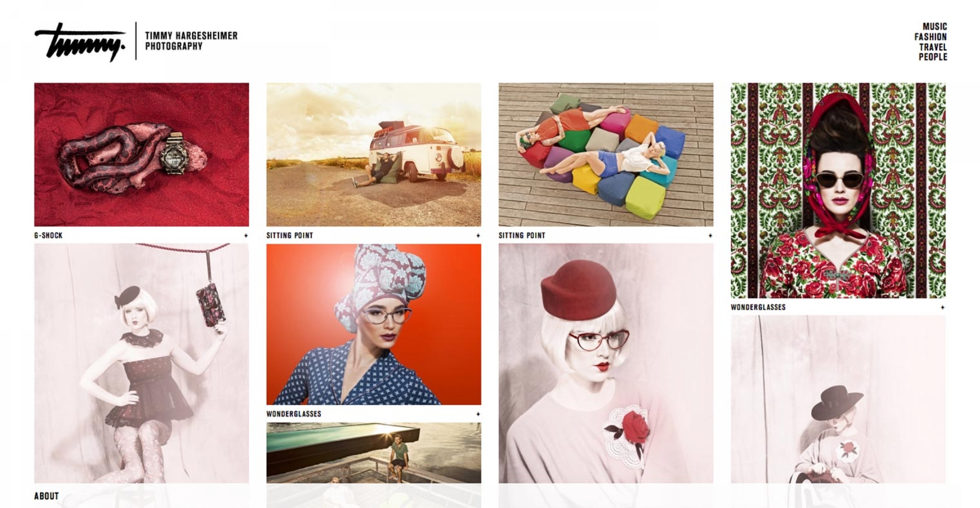Screen dimensions: 980x508
Task: Expand the beanbag Sitting Point plus icon
Action: [710, 236]
